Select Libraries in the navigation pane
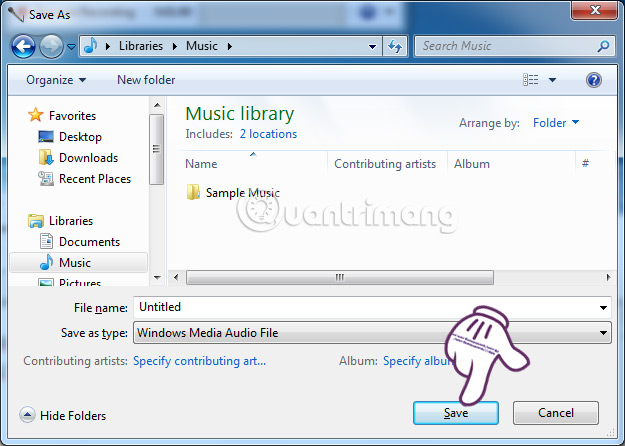 point(71,221)
